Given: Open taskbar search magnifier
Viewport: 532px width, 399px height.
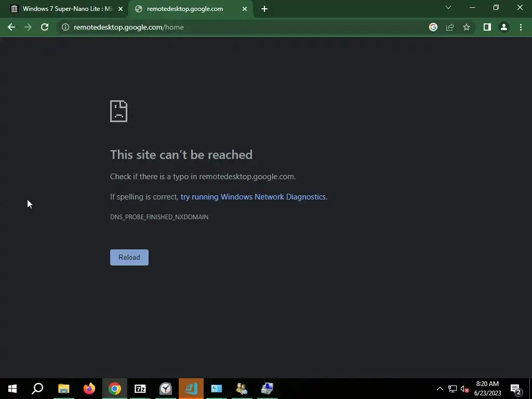Looking at the screenshot, I should pos(37,389).
